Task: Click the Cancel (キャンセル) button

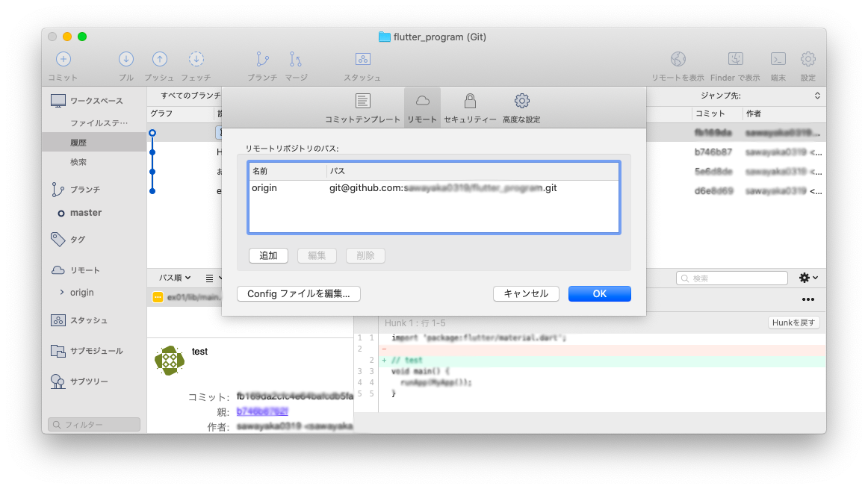Action: click(526, 293)
